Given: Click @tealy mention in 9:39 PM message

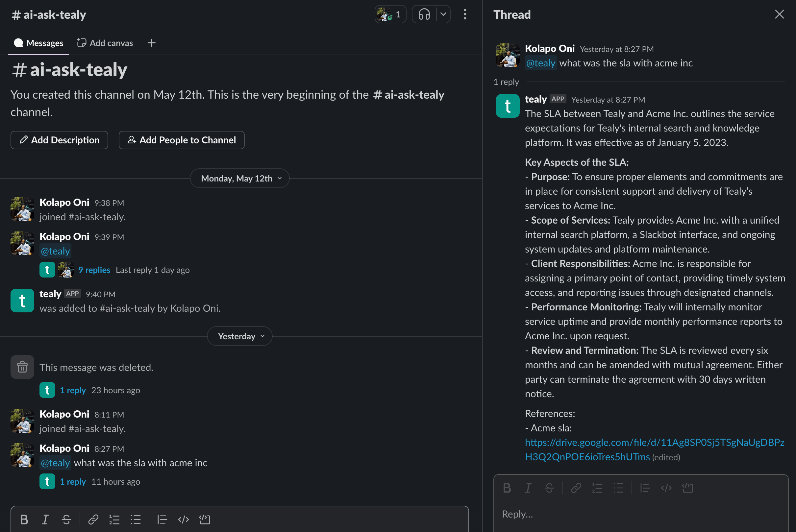Looking at the screenshot, I should 55,251.
